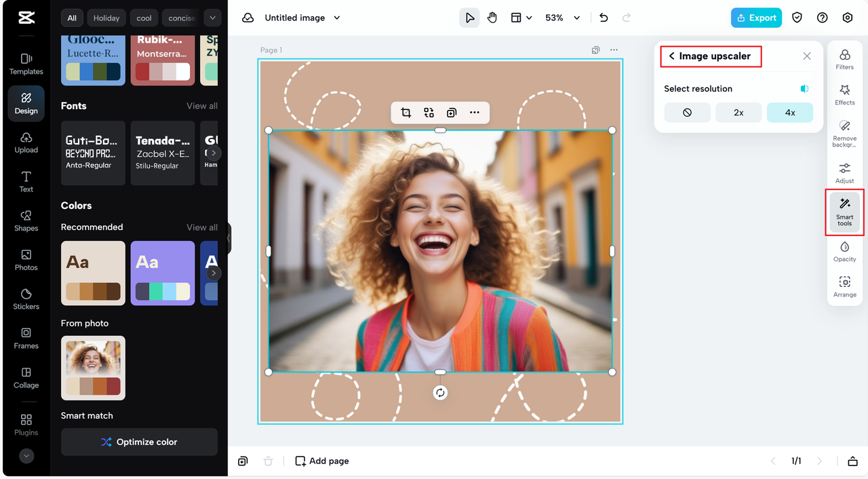Select 4x upscale resolution
Viewport: 868px width, 479px height.
point(790,113)
